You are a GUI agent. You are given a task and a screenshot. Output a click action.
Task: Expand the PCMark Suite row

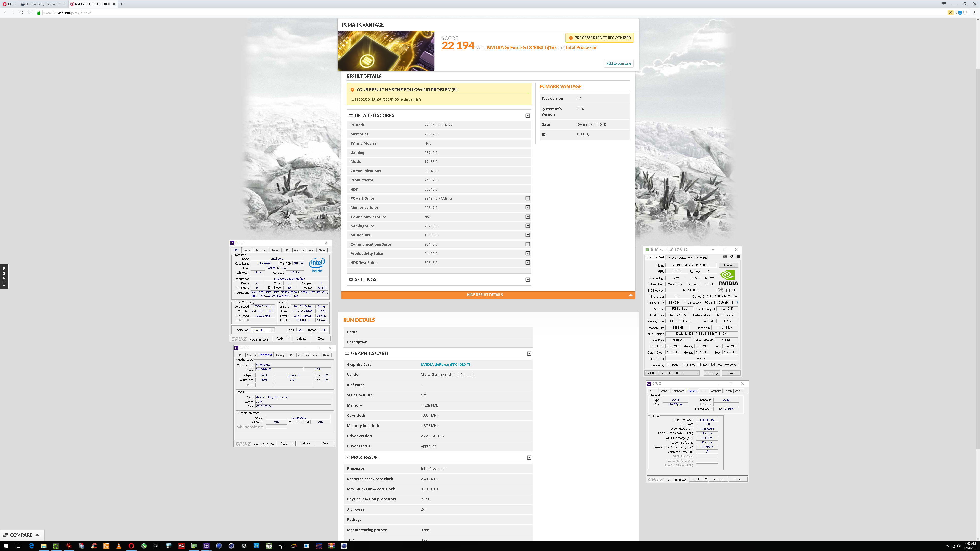(x=528, y=198)
